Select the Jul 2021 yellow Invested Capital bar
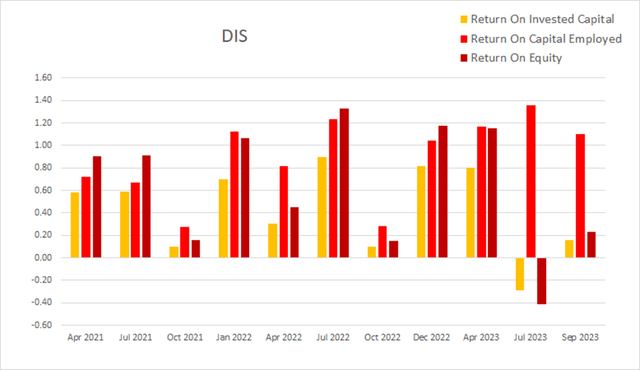 coord(124,224)
